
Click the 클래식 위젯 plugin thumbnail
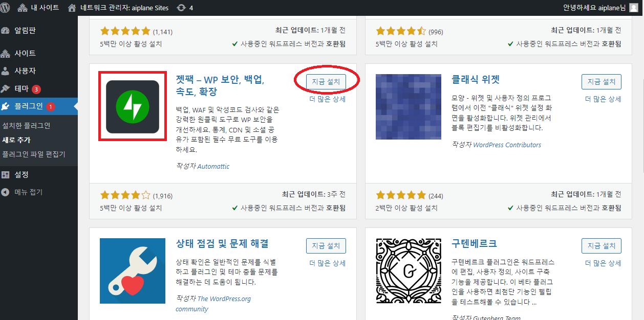[x=409, y=106]
